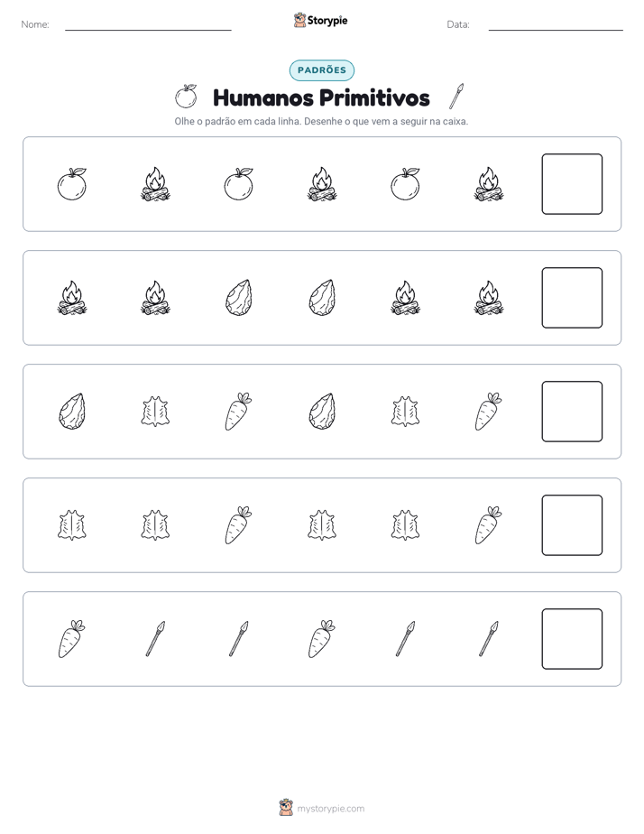Viewport: 644px width, 834px height.
Task: Click the first stone in row two
Action: coord(239,298)
